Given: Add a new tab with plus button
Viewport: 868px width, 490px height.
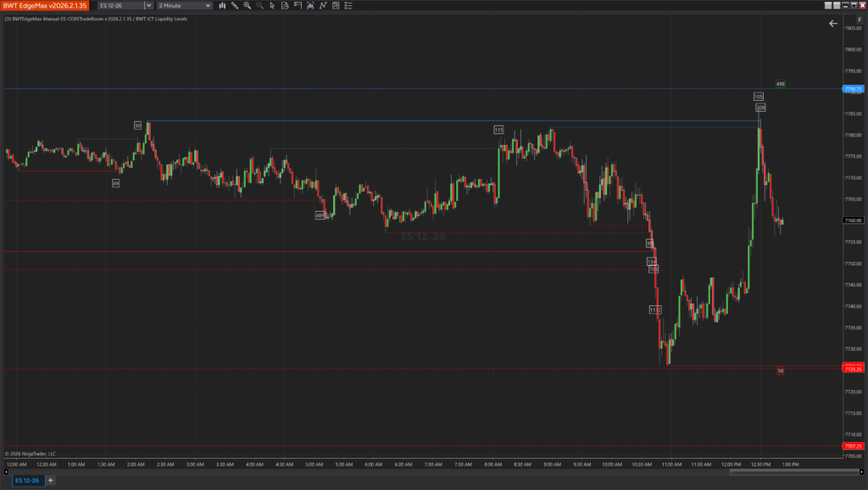Looking at the screenshot, I should [x=50, y=481].
